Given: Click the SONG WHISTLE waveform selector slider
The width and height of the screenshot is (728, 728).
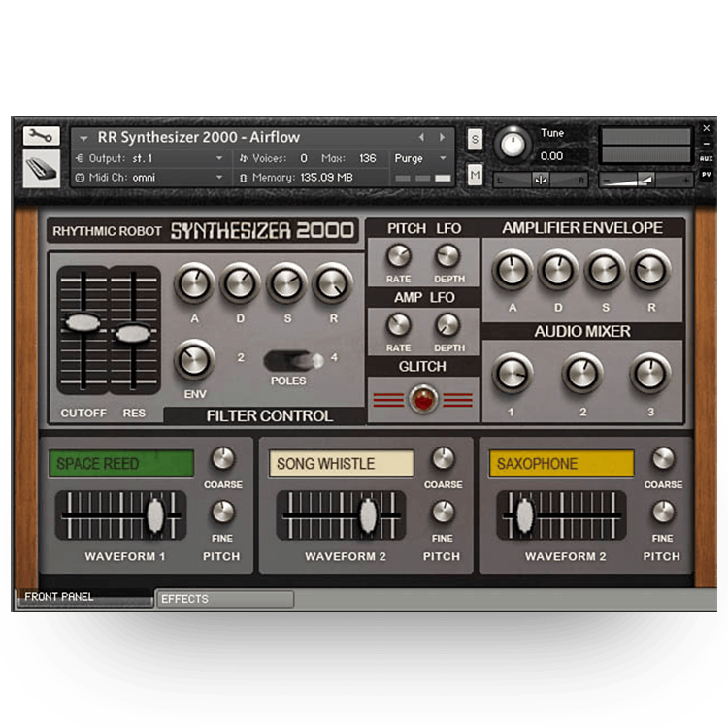Looking at the screenshot, I should pos(342,515).
